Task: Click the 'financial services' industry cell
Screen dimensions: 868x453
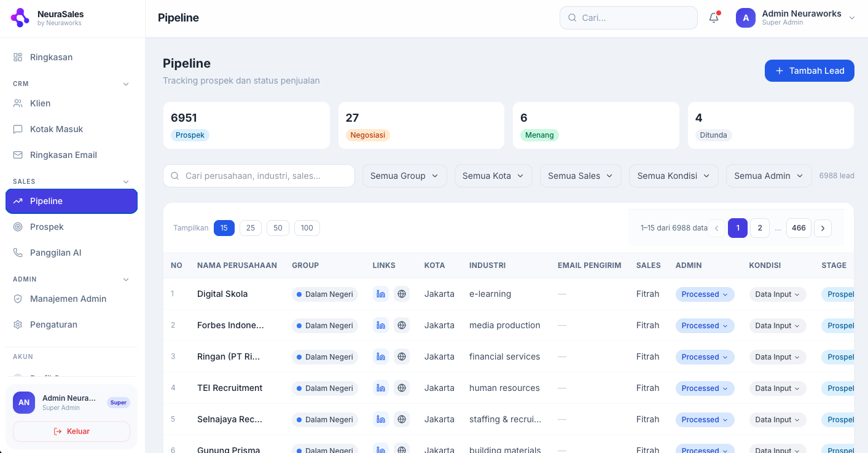Action: click(x=505, y=356)
